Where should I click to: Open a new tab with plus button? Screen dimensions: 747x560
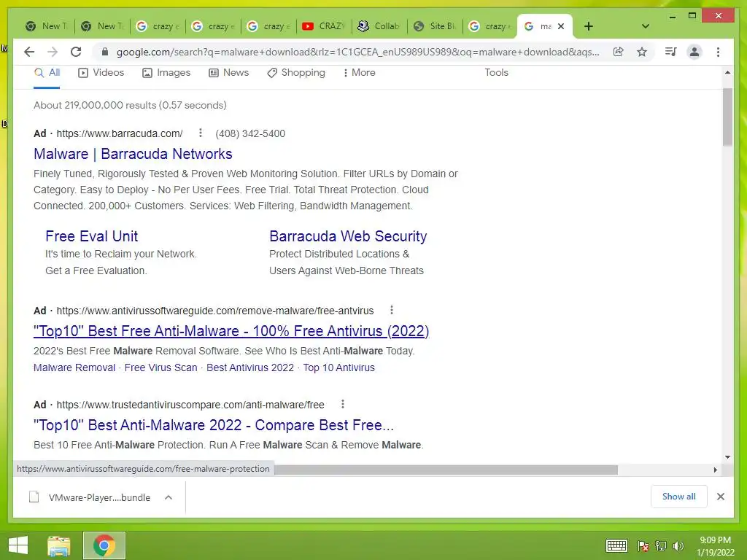pyautogui.click(x=589, y=26)
